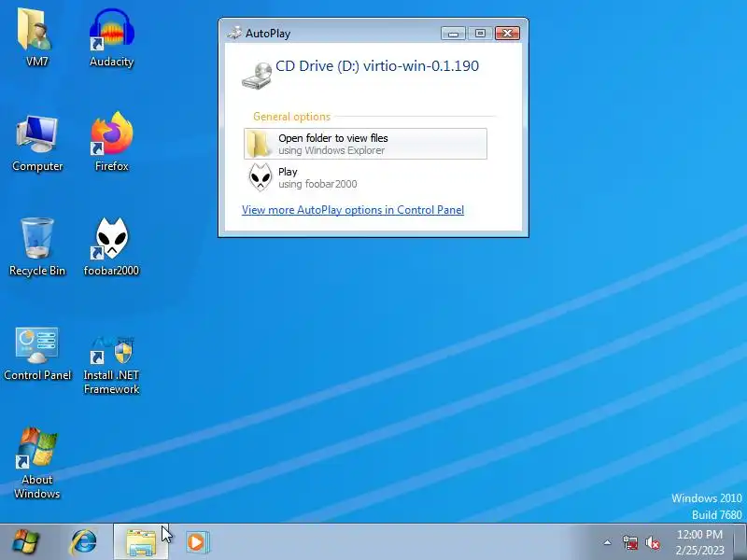Close the AutoPlay dialog
This screenshot has height=560, width=747.
[x=507, y=34]
